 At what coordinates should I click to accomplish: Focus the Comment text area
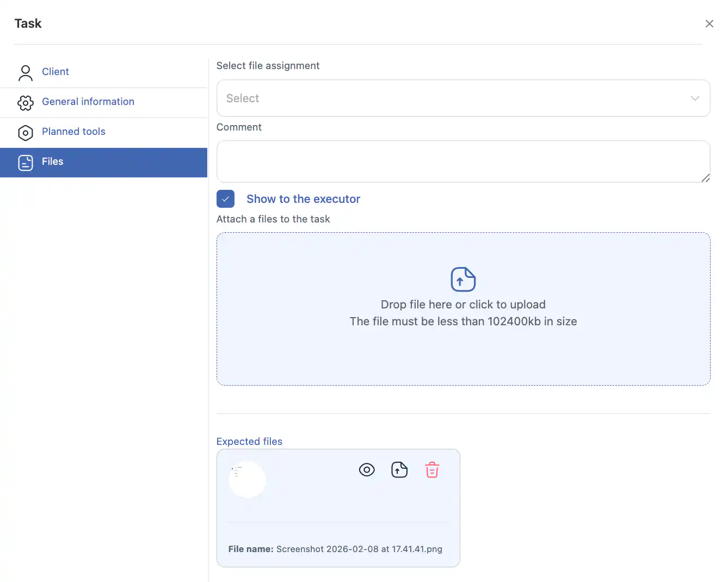tap(462, 162)
